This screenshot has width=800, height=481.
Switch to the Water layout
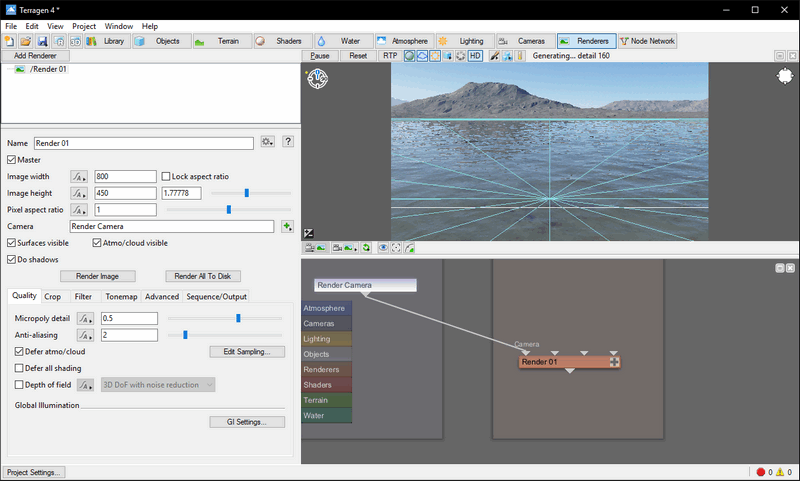(x=344, y=41)
